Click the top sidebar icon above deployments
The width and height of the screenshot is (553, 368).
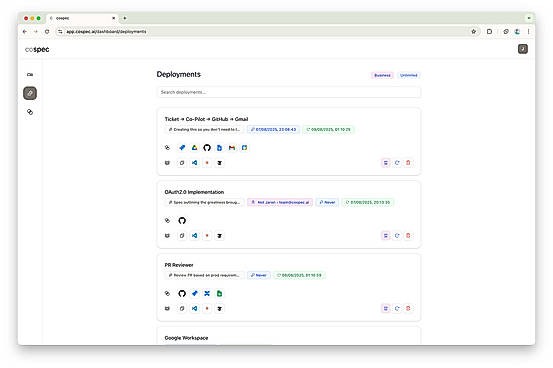30,74
